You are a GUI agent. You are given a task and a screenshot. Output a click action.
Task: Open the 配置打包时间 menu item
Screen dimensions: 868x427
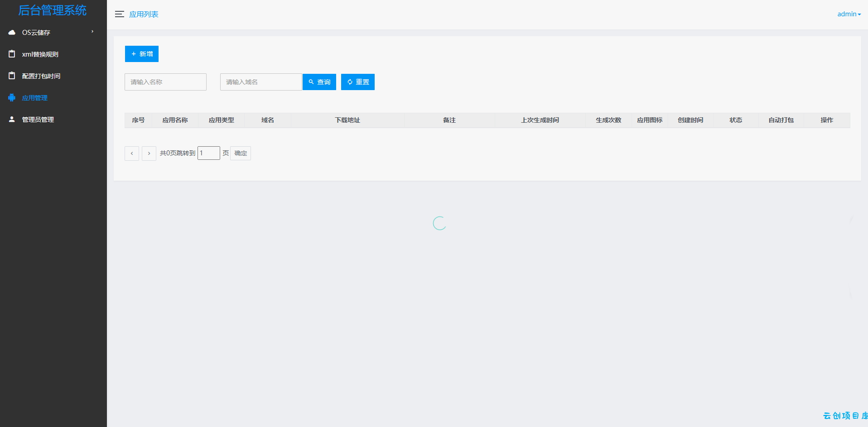click(x=53, y=76)
